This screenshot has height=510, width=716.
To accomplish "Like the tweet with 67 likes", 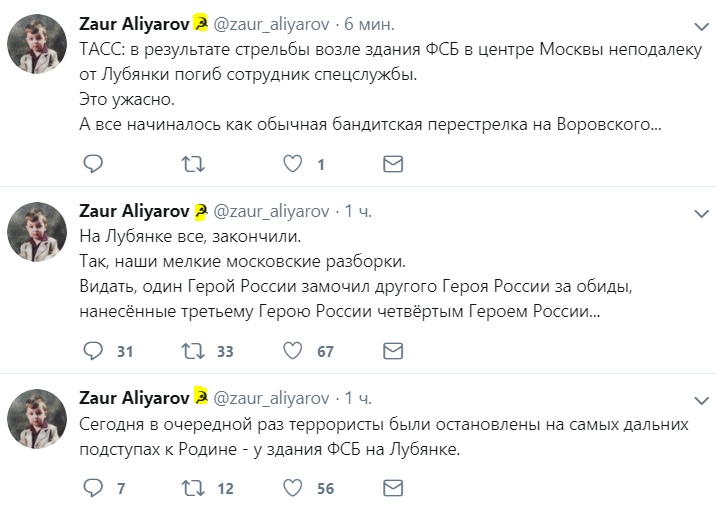I will point(294,351).
